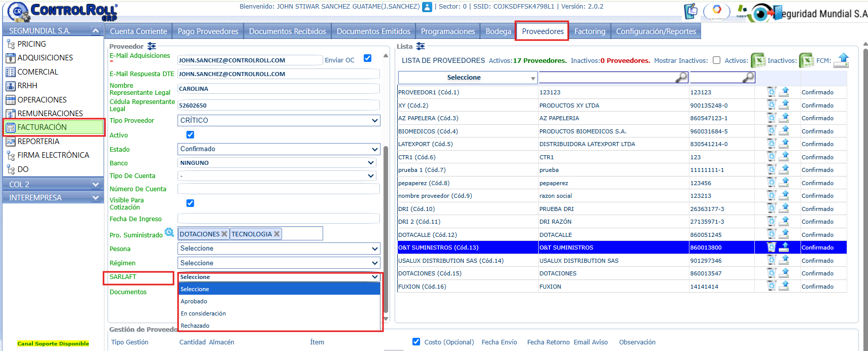Toggle the Visible Para Cotización checkbox
The height and width of the screenshot is (351, 868).
tap(190, 203)
